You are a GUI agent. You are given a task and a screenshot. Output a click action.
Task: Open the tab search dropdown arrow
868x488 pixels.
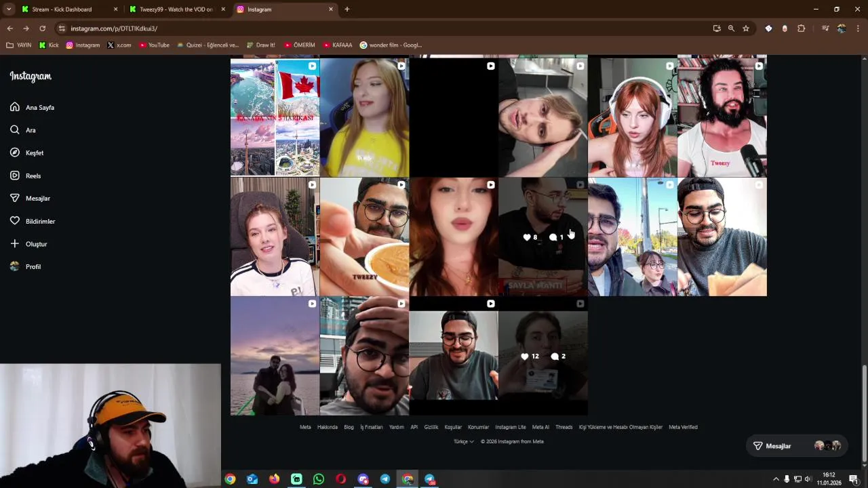click(9, 9)
